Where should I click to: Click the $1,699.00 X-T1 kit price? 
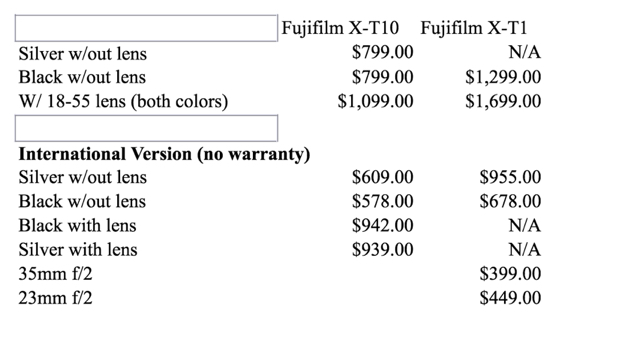click(x=503, y=101)
